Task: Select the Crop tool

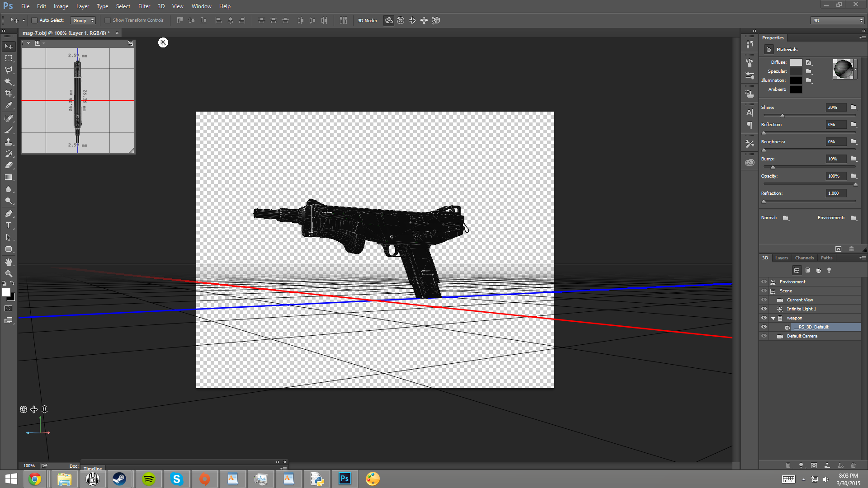Action: [x=9, y=94]
